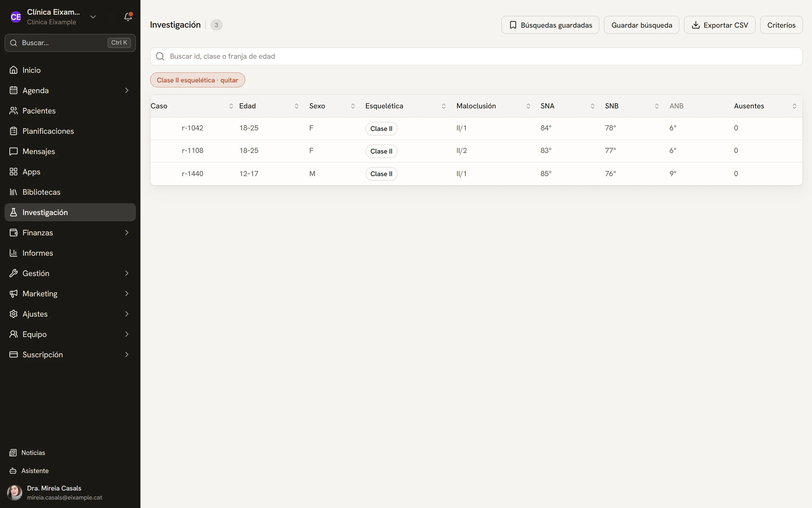
Task: Open case r-1042 row
Action: (476, 128)
